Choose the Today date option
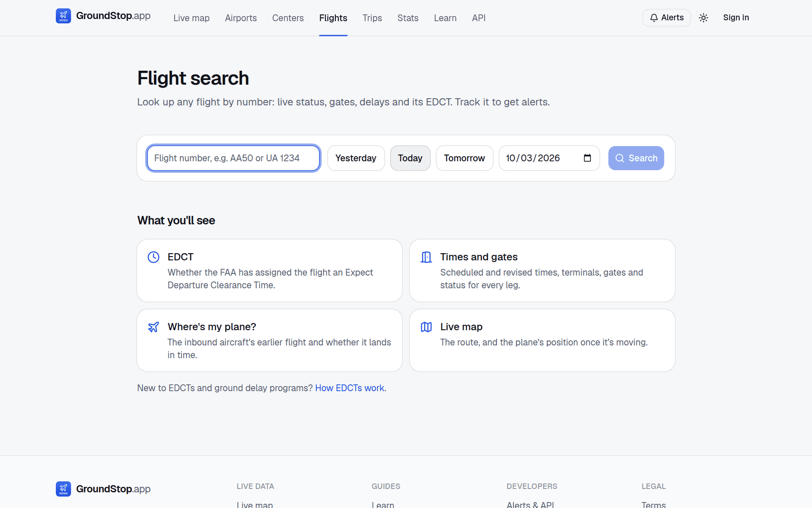 (x=410, y=158)
